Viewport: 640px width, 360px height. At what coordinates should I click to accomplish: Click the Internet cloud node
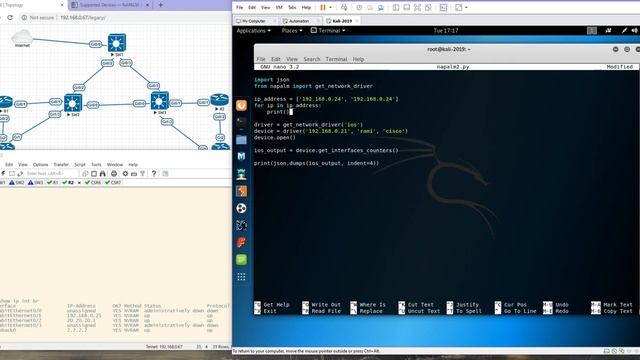[22, 38]
